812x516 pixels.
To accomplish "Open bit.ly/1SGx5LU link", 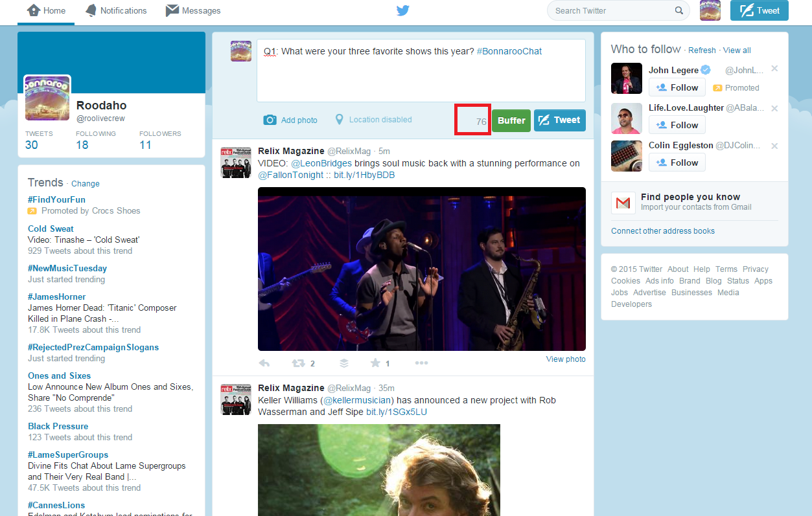I will click(x=397, y=412).
